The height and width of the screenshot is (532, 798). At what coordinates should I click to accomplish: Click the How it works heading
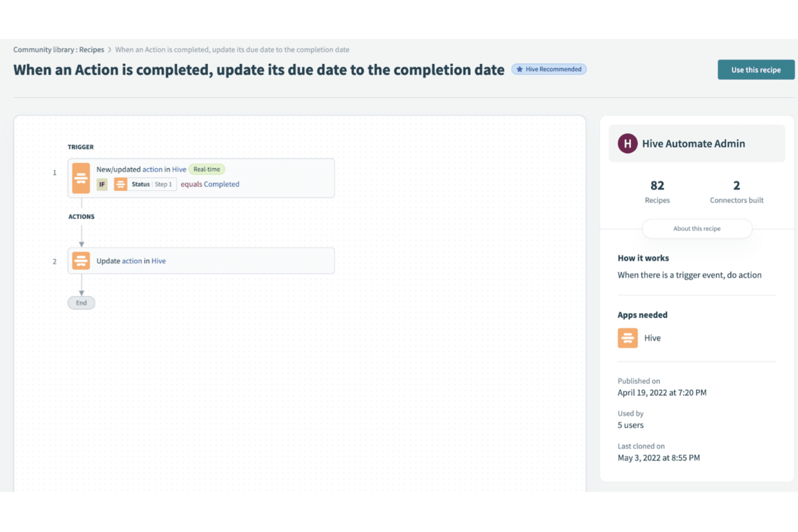click(x=643, y=258)
